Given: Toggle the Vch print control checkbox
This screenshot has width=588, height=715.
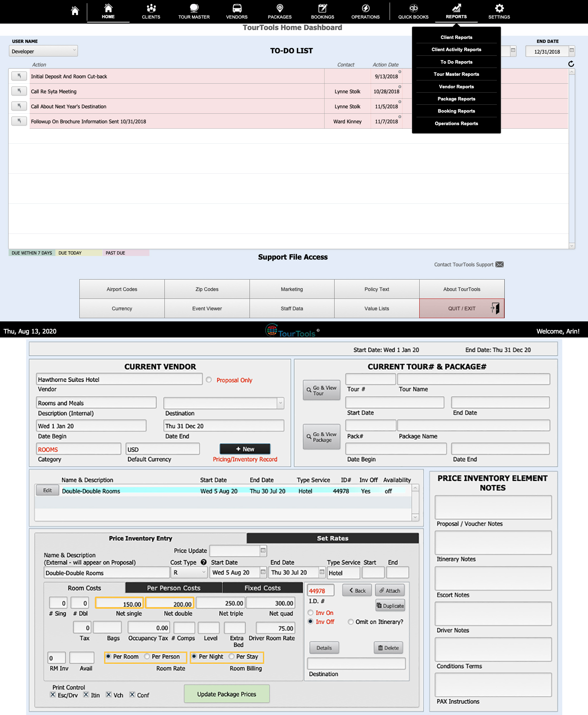Looking at the screenshot, I should (109, 694).
